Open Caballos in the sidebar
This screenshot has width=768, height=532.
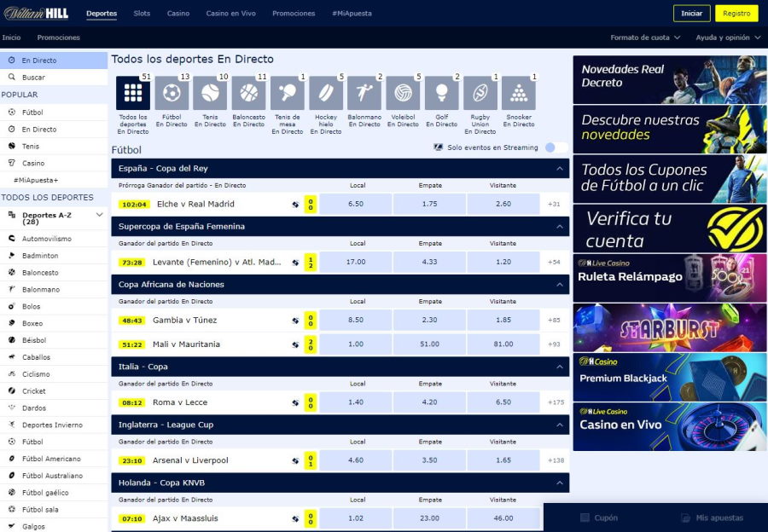coord(54,357)
